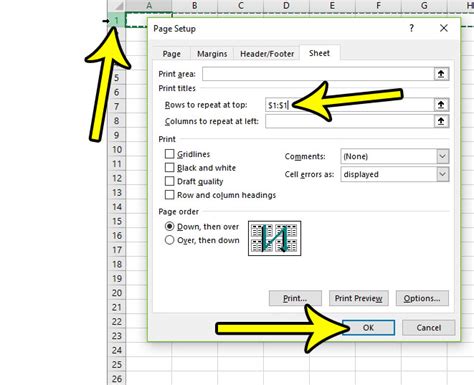474x385 pixels.
Task: Collapse the Columns to repeat range selector
Action: click(441, 121)
